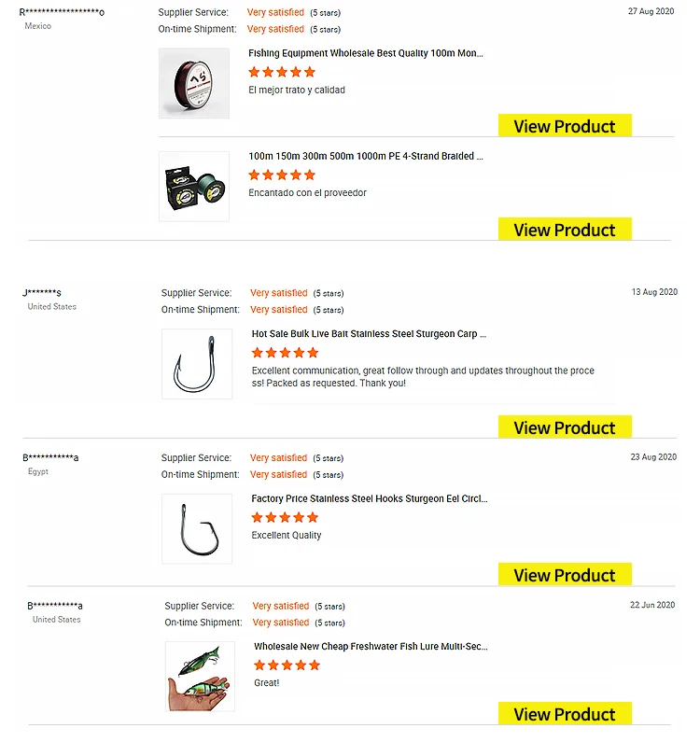Select the circle hook image in Egypt review
Viewport: 700px width, 742px height.
196,529
